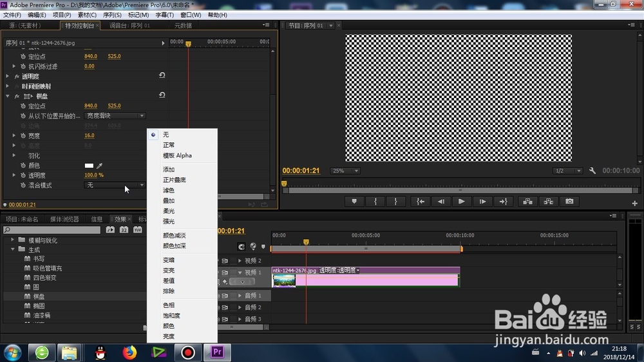Click the Add Marker button in Program monitor
644x362 pixels.
click(x=354, y=202)
